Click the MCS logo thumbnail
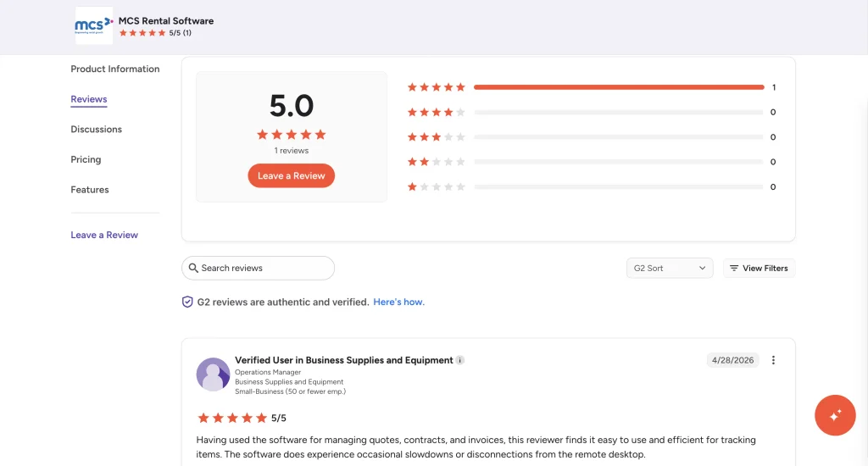This screenshot has width=868, height=466. [93, 25]
